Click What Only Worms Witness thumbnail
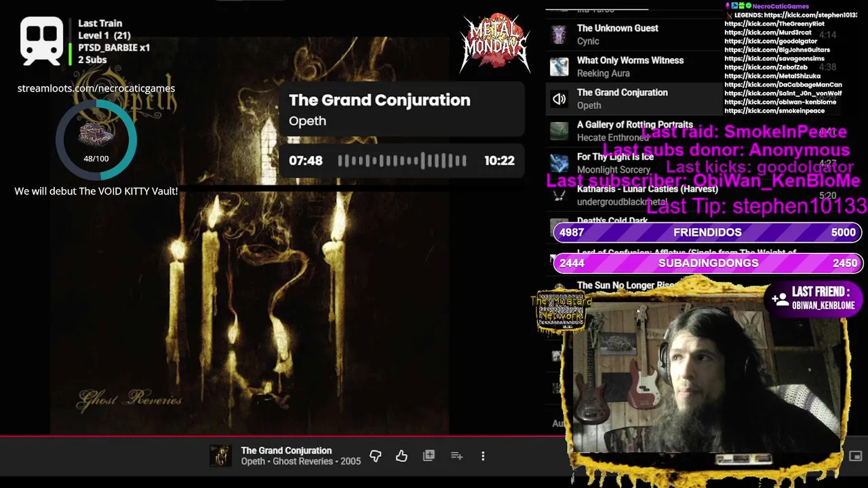 coord(559,66)
